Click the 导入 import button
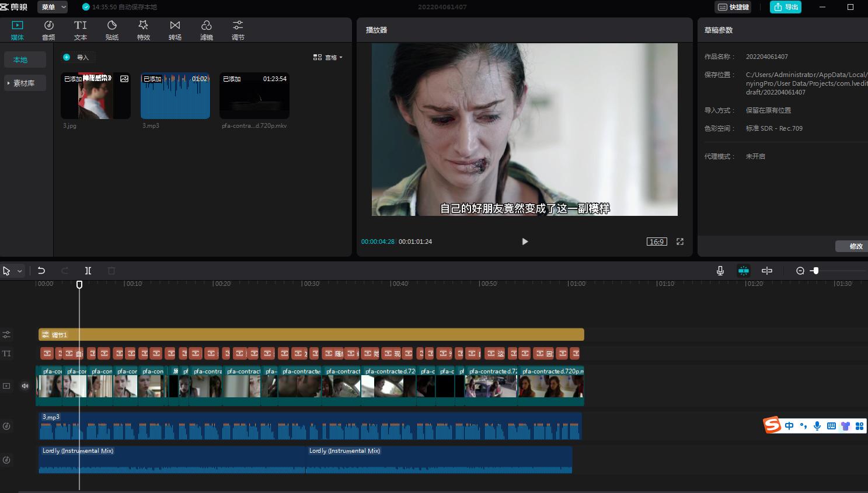The image size is (868, 493). (x=76, y=57)
